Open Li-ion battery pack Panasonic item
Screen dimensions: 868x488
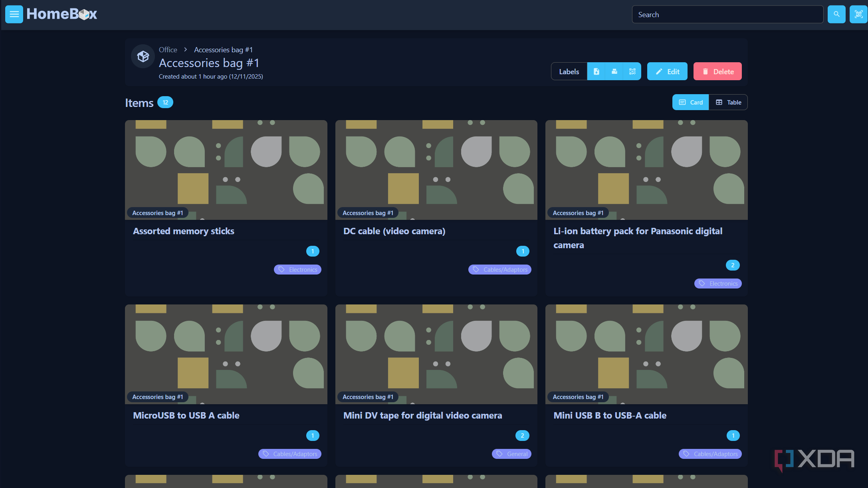point(638,238)
